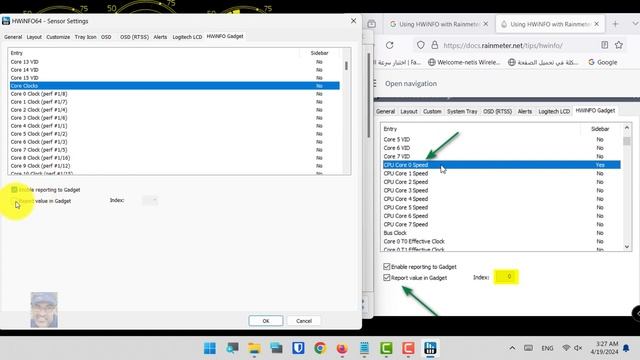Click the yellow Index field in the docs image
The height and width of the screenshot is (360, 640).
click(506, 277)
